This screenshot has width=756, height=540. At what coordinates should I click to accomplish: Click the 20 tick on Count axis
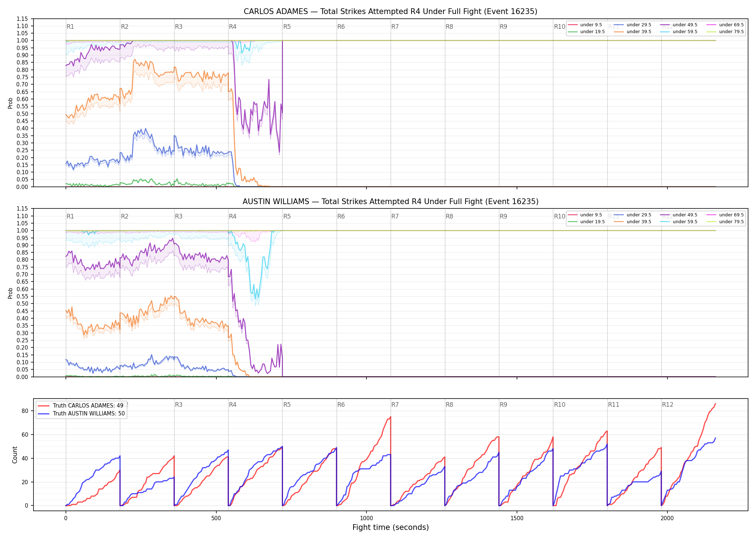click(x=25, y=482)
